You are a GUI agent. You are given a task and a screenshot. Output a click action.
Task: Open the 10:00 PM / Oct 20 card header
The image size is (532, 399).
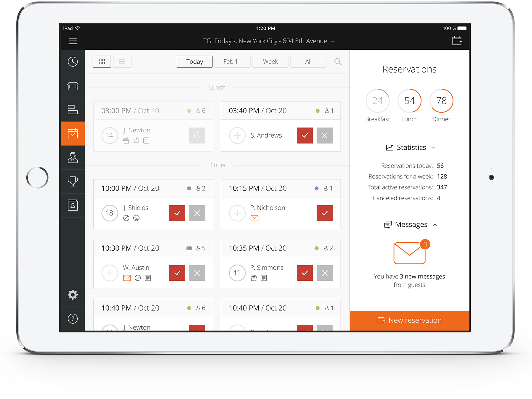(x=153, y=188)
